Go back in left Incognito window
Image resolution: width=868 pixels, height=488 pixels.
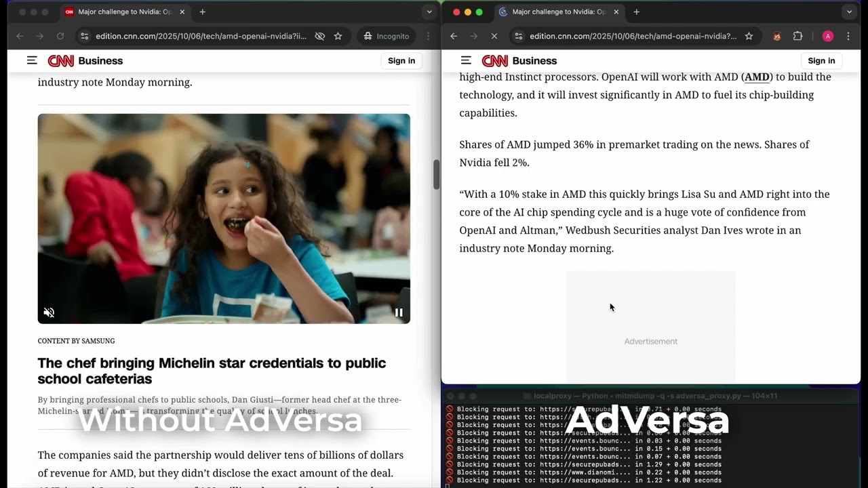click(x=20, y=36)
